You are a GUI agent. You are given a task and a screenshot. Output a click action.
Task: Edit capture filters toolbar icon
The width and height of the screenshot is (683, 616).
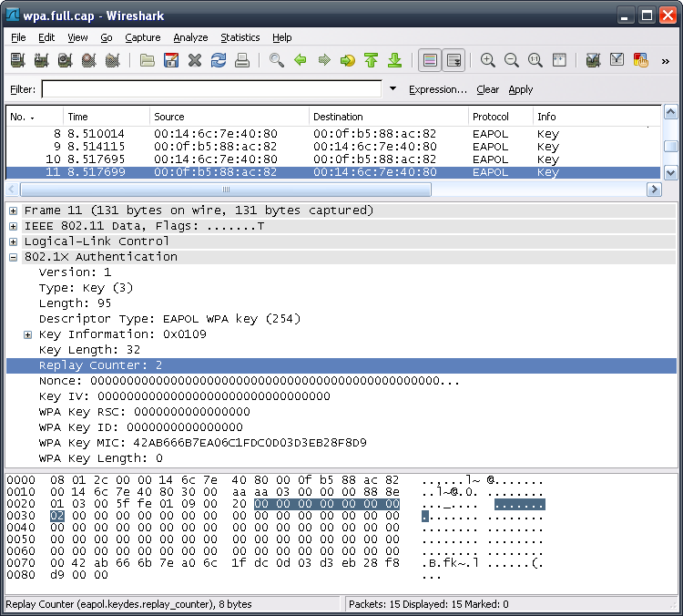[x=593, y=60]
